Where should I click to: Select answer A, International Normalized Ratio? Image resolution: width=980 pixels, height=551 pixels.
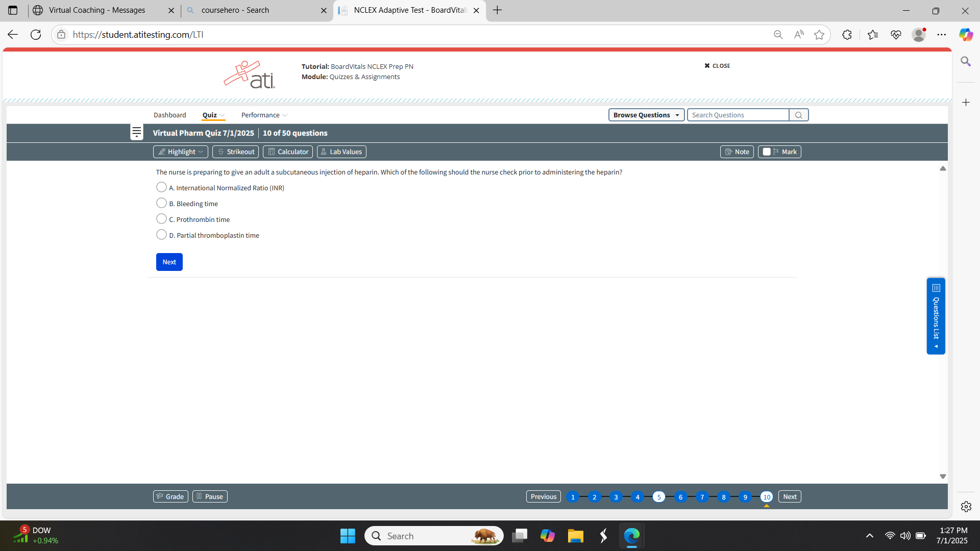pos(161,187)
